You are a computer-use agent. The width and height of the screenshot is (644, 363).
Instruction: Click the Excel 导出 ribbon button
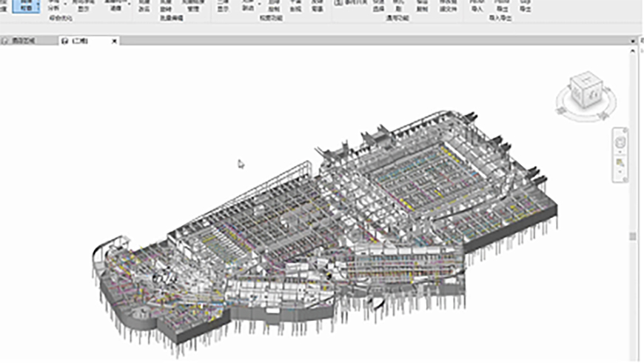coord(501,7)
